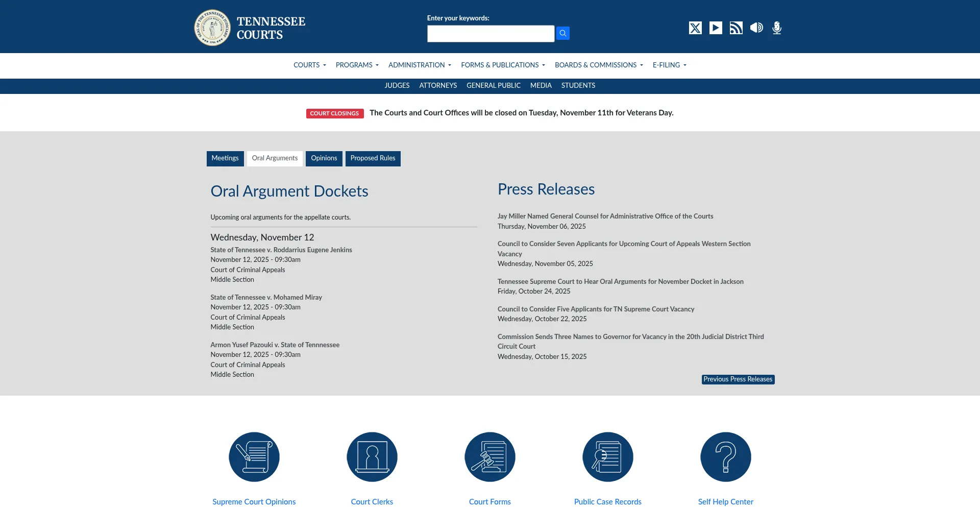Click the X (Twitter) social icon
Screen dimensions: 980x507
[695, 28]
